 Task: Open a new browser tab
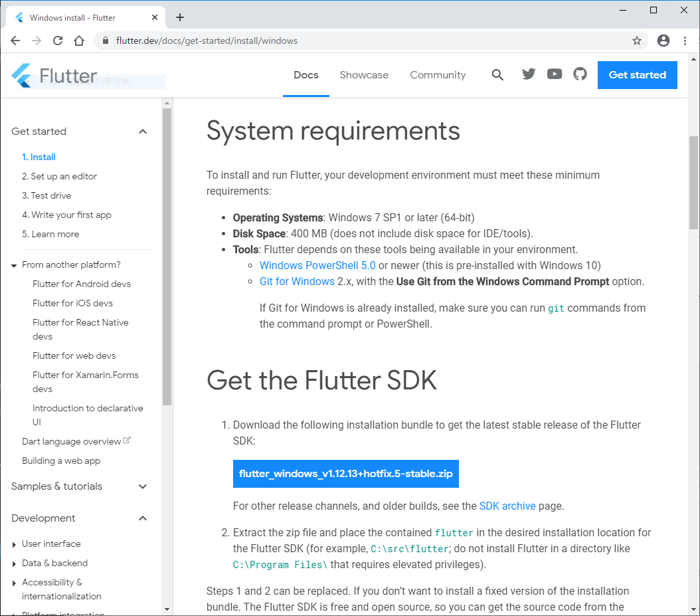tap(180, 17)
